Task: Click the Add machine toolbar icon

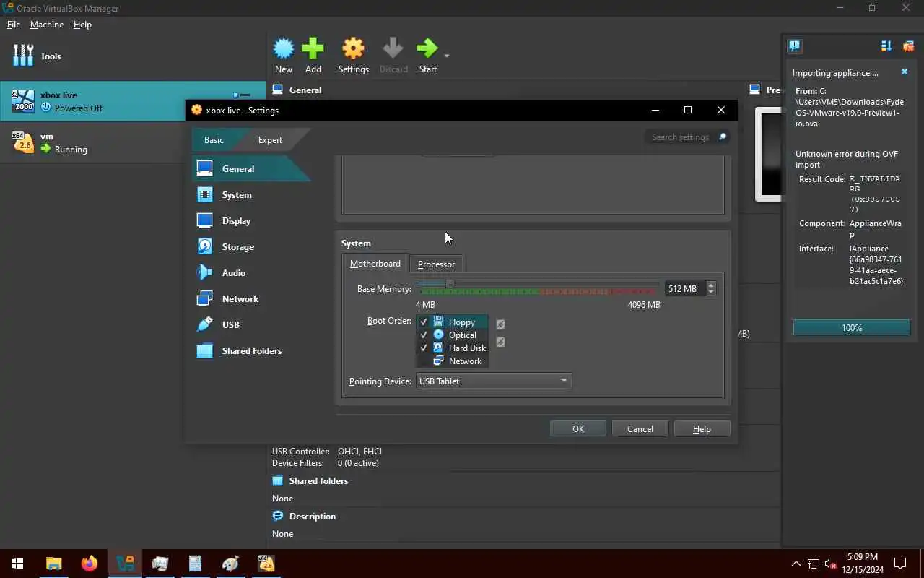Action: coord(313,56)
